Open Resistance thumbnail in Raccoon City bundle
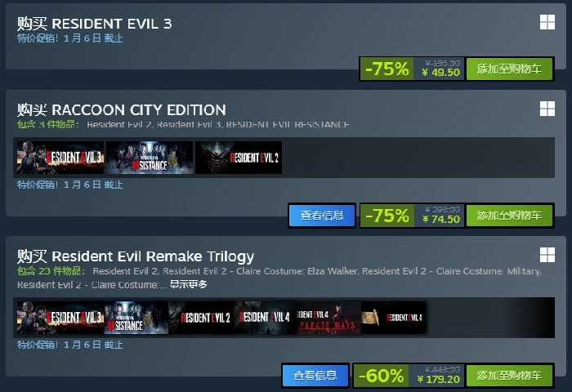572x392 pixels. [150, 158]
